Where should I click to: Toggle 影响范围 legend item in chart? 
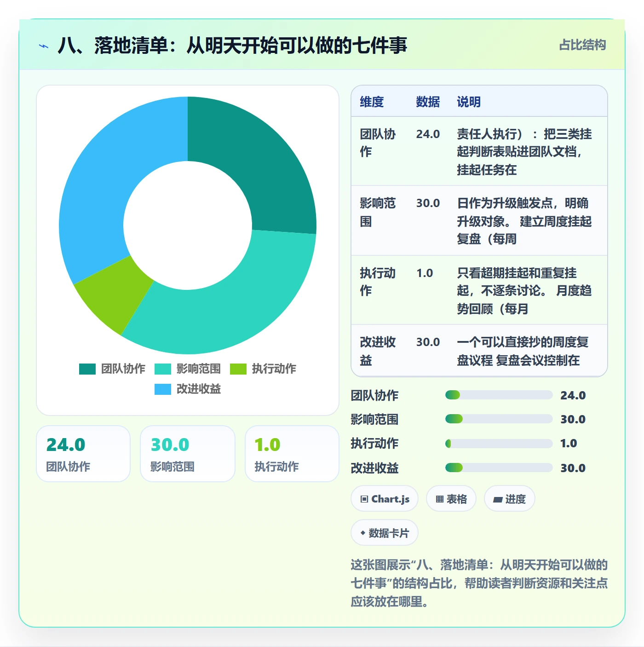tap(188, 369)
